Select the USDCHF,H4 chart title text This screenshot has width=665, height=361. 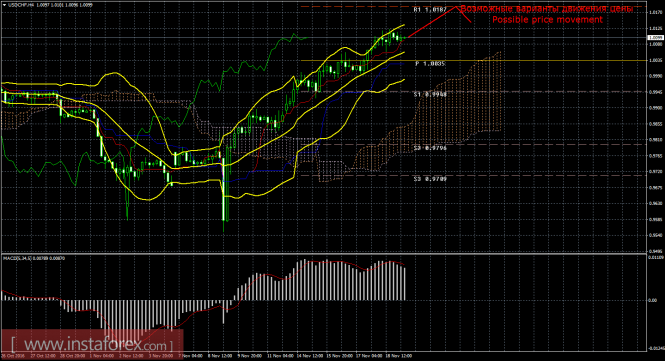(21, 5)
